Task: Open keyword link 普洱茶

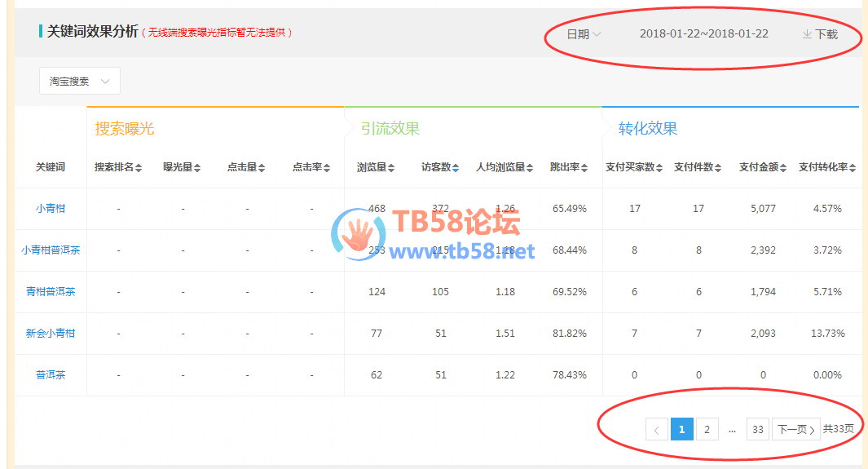Action: 51,375
